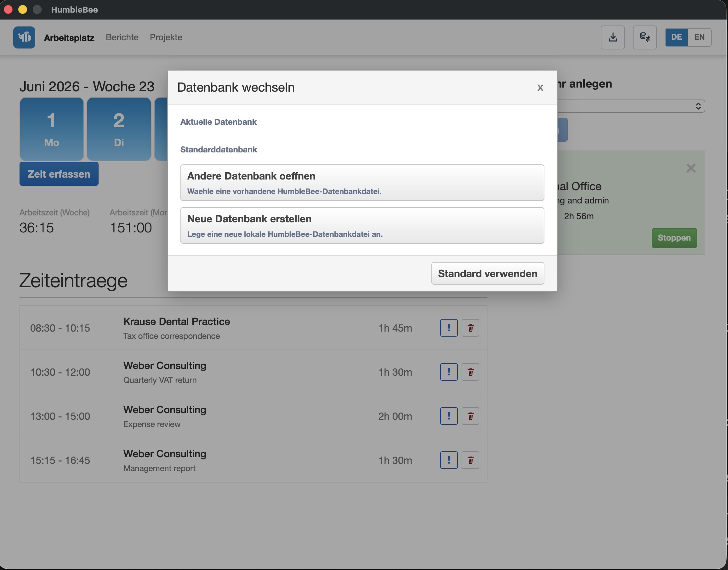This screenshot has height=570, width=728.
Task: Click the 13:00 - 15:00 time range
Action: click(60, 417)
